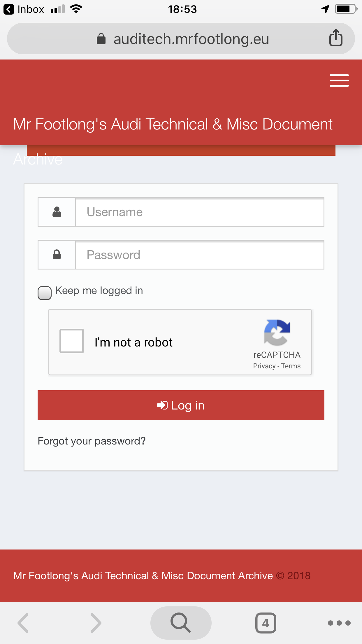Tap the padlock icon beside the URL
362x644 pixels.
pyautogui.click(x=101, y=38)
